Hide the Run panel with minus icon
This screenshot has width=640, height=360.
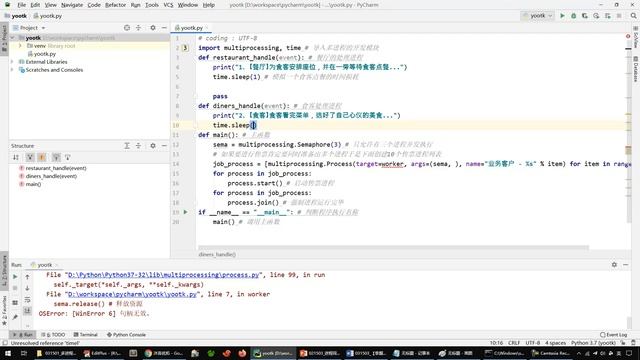click(625, 265)
